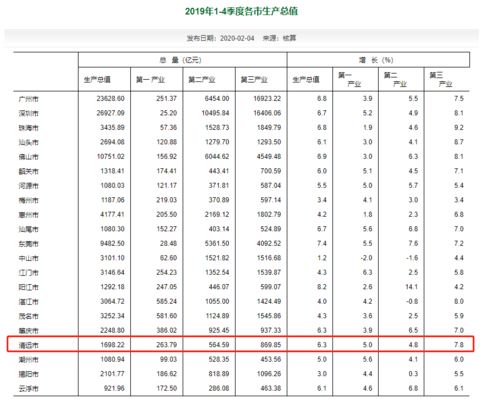Select the '江门市' row label

[29, 273]
